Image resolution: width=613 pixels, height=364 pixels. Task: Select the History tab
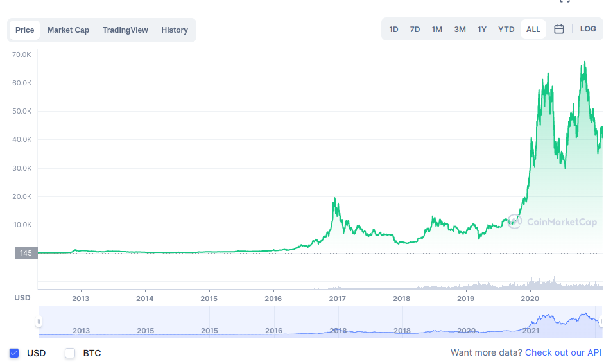coord(175,30)
